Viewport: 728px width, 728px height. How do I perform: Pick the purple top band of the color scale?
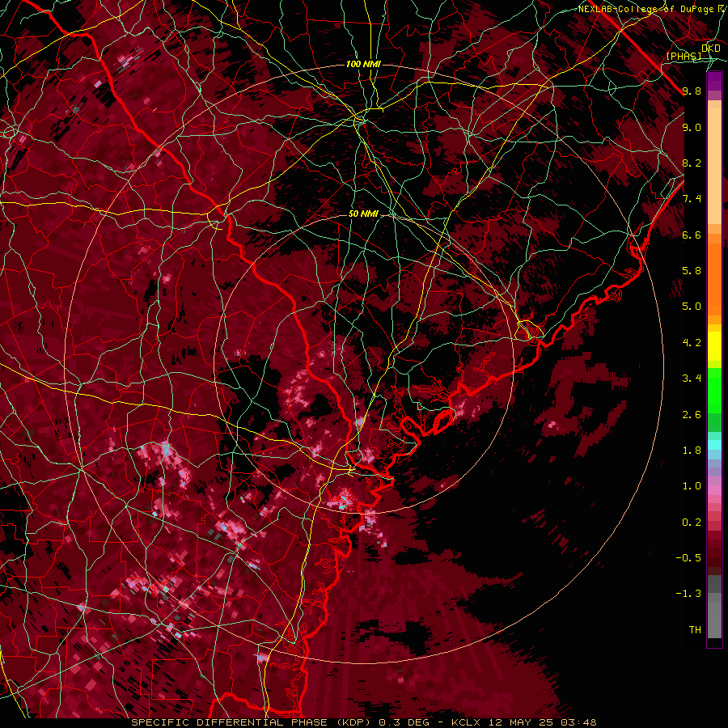[714, 81]
